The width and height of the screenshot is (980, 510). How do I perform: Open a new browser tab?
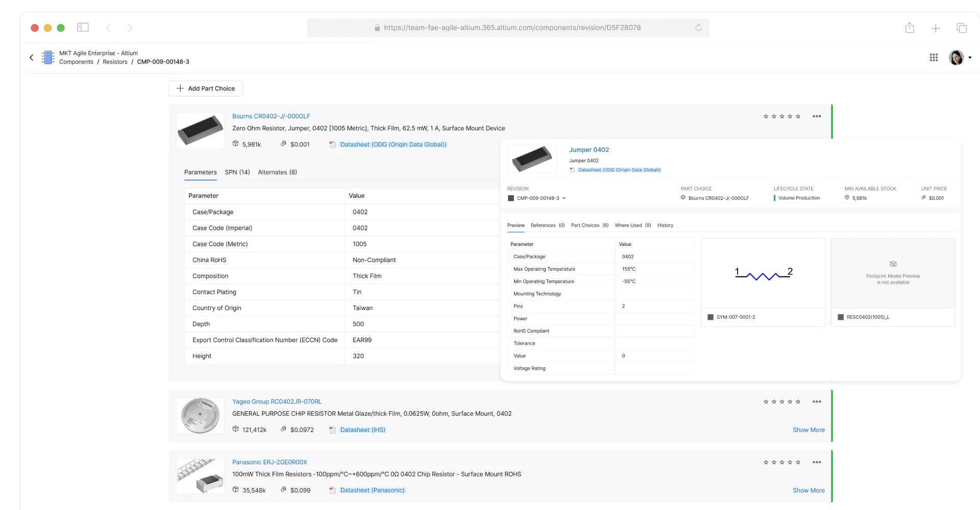[x=936, y=29]
